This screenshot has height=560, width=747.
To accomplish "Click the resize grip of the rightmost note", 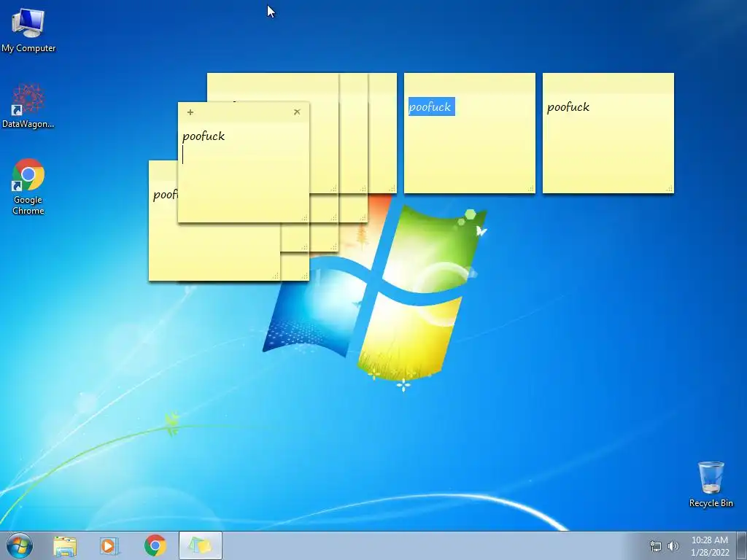I will (669, 189).
